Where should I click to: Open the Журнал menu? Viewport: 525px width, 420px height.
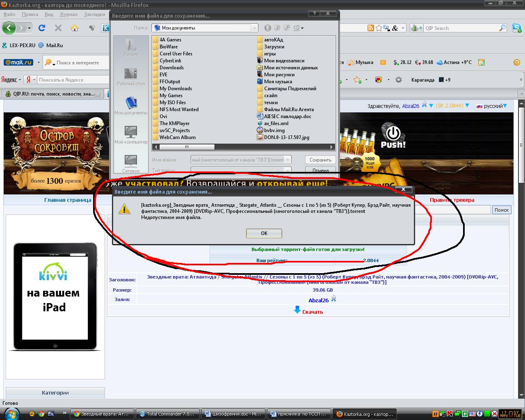68,14
